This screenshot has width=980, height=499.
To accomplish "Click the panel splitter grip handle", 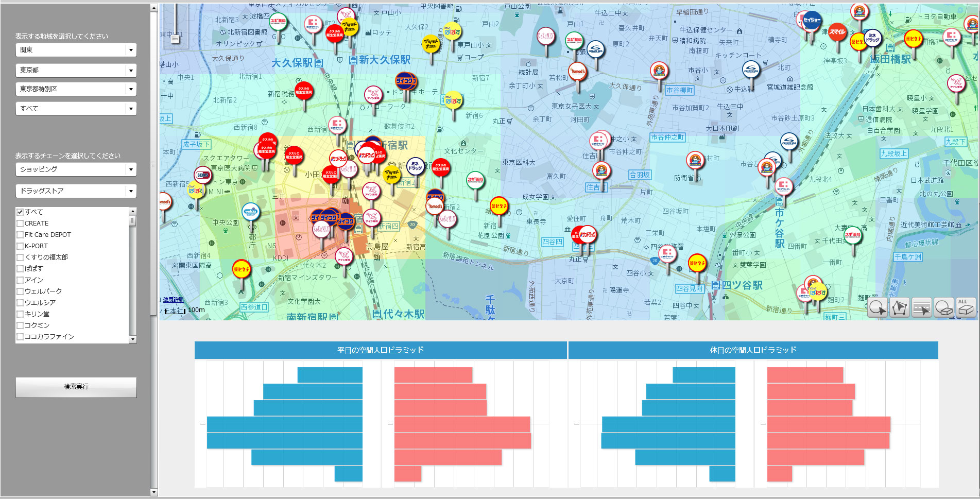I will coord(153,164).
